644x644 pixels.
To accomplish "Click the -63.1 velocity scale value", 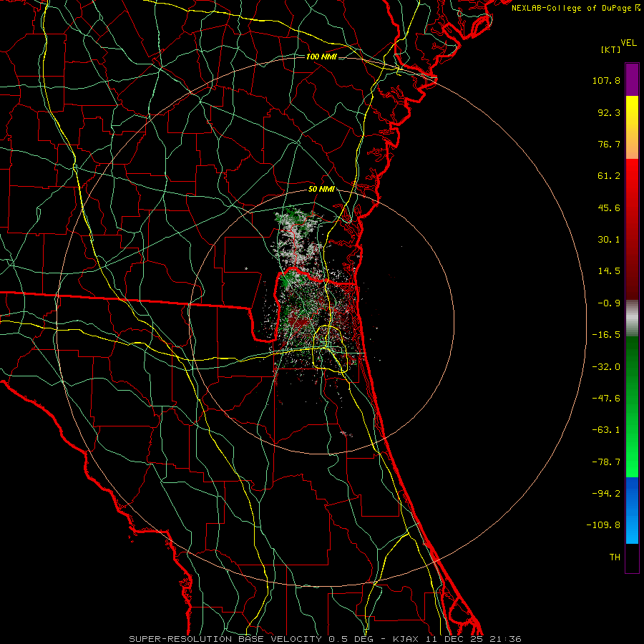I will point(606,430).
